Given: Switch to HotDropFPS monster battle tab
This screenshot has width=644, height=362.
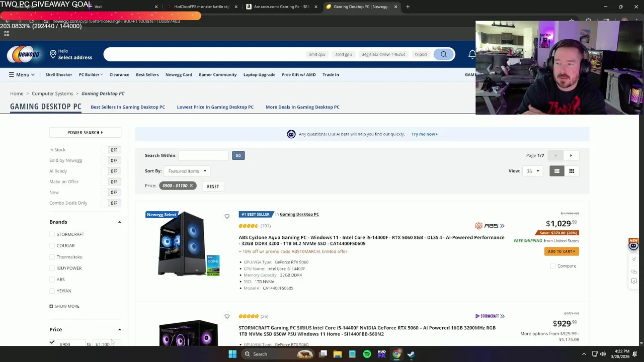Looking at the screenshot, I should (201, 7).
